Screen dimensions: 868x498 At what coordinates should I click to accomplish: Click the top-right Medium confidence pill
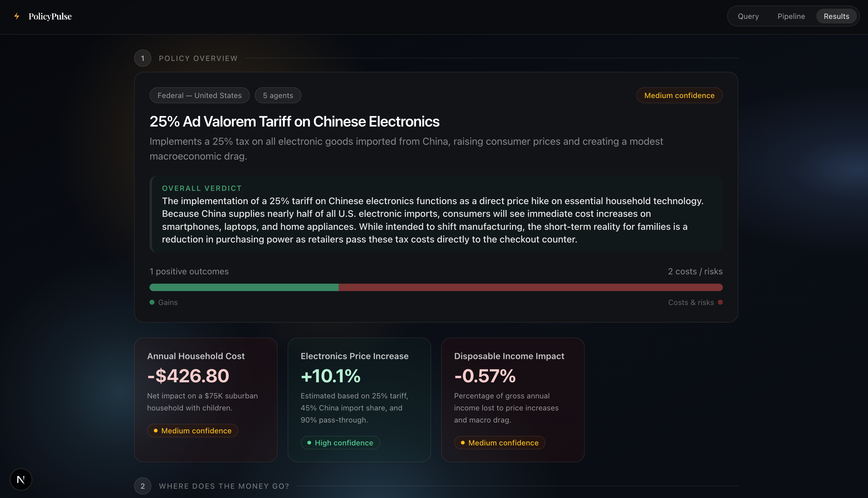(679, 96)
